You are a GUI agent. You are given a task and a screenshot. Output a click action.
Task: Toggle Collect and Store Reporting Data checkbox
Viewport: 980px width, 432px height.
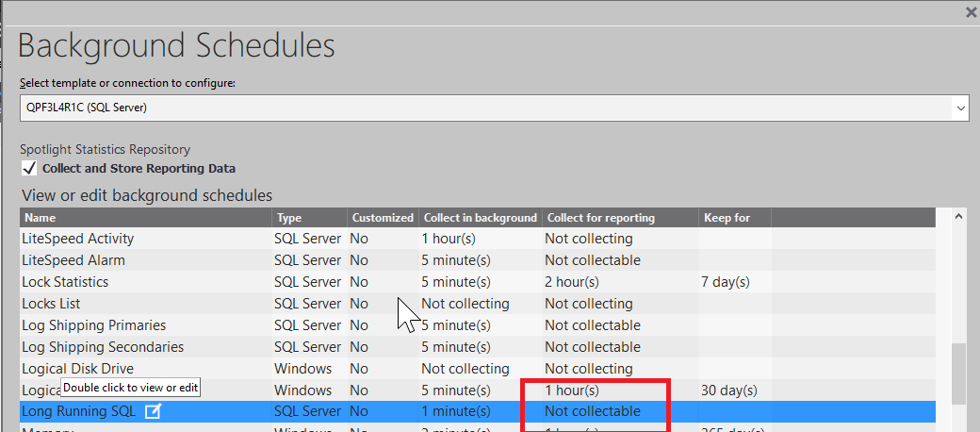tap(29, 168)
